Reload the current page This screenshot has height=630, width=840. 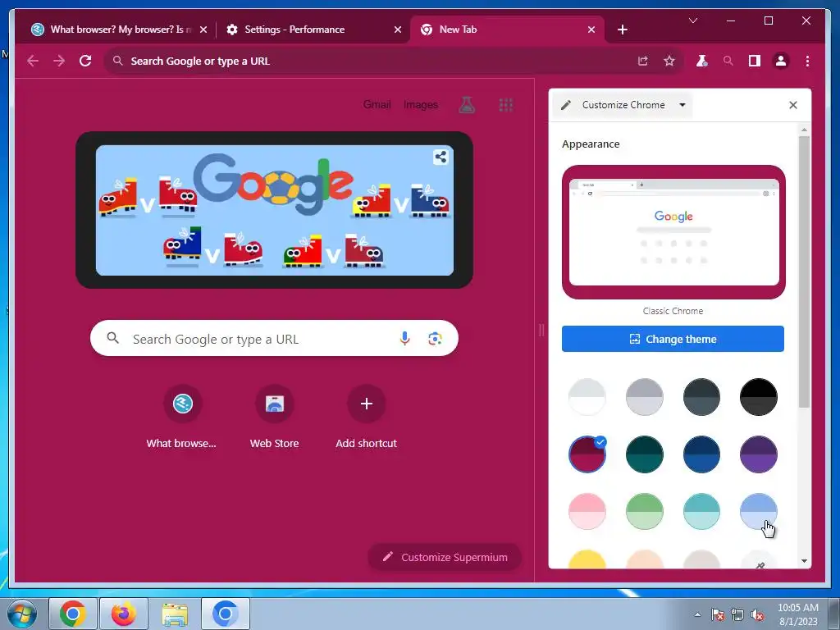tap(85, 61)
